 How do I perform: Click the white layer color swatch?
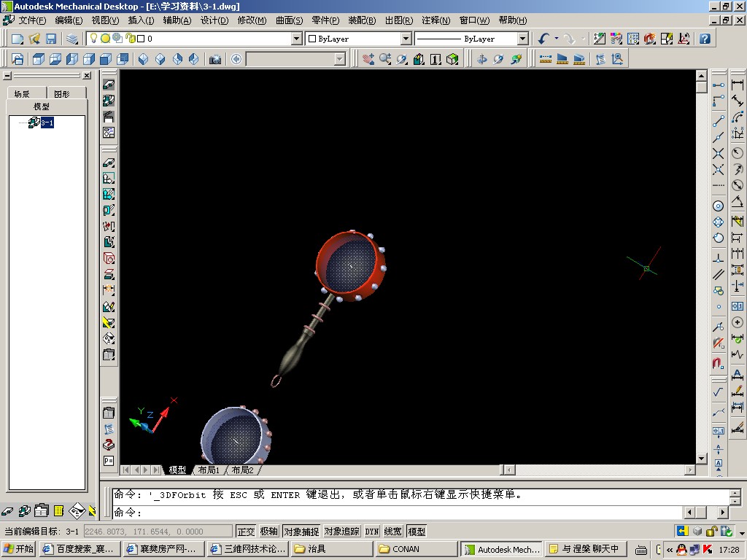point(141,39)
